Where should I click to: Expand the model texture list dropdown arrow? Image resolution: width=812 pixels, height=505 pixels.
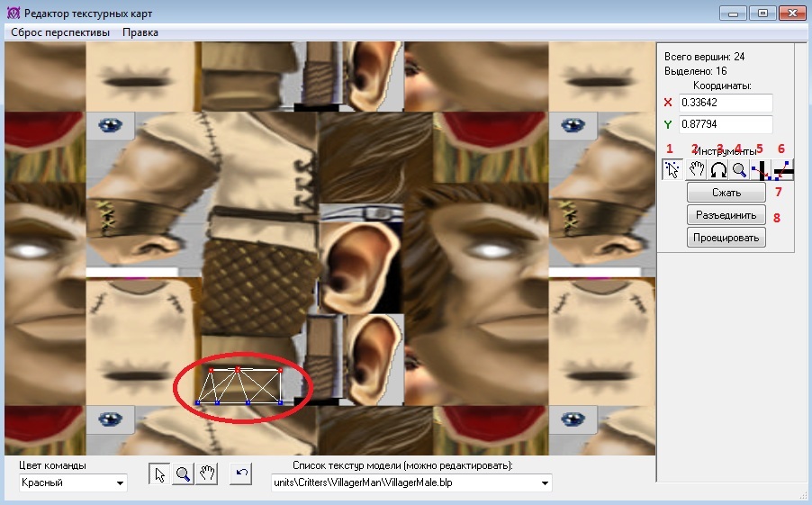coord(545,482)
